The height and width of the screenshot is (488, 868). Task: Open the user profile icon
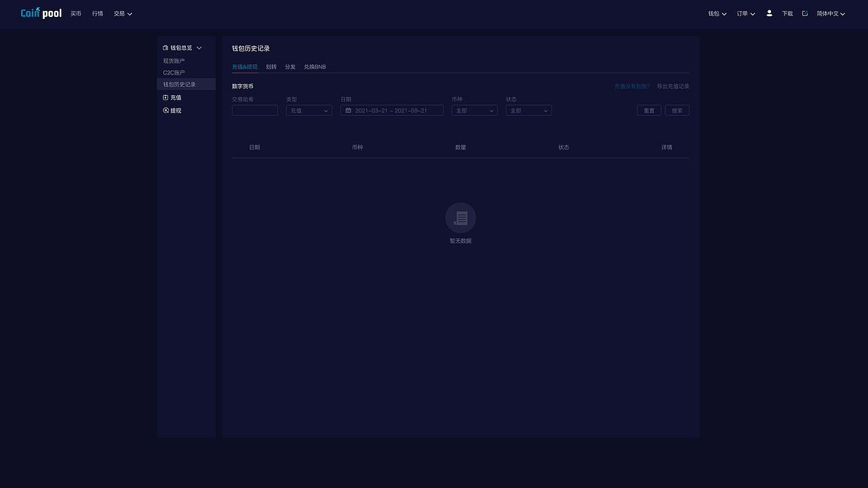(x=769, y=13)
